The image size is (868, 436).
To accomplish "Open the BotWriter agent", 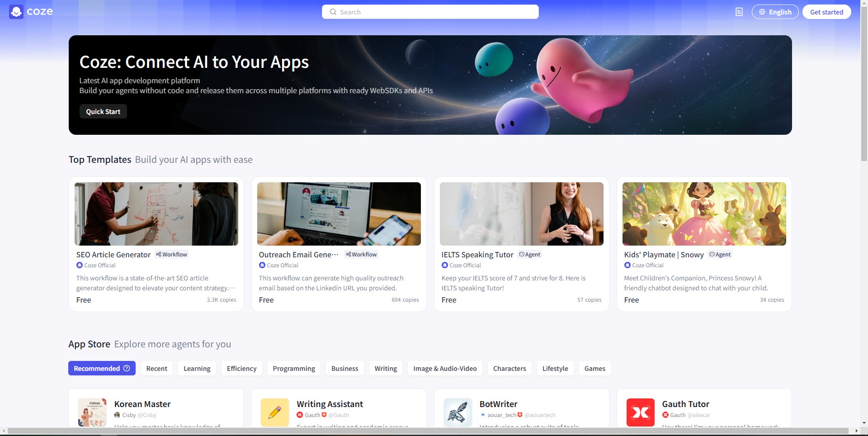I will 498,404.
